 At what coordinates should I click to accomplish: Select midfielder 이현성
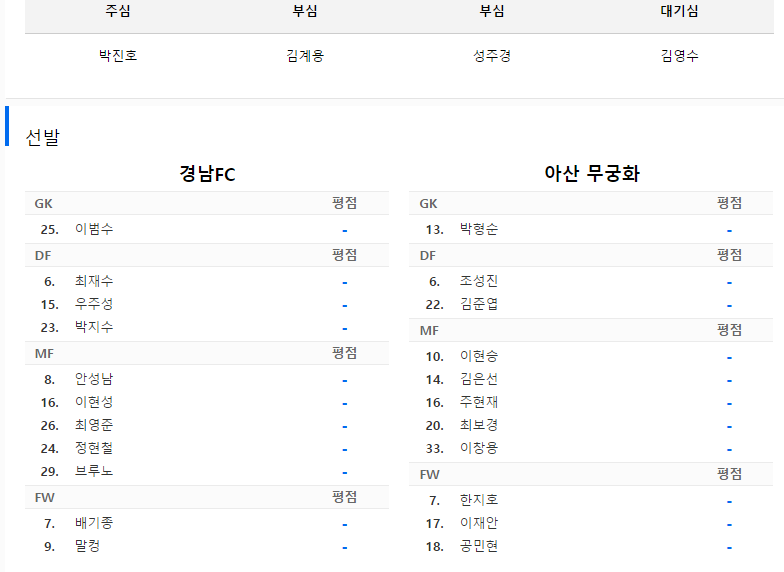94,402
